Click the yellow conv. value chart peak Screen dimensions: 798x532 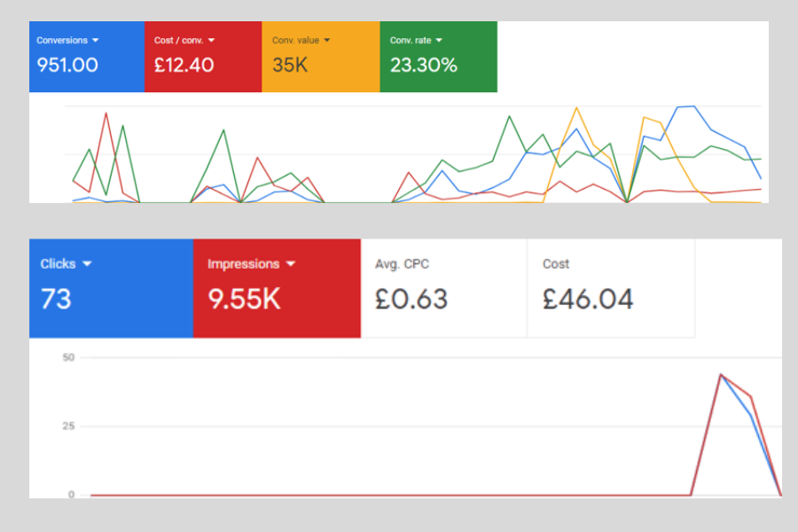(x=577, y=106)
